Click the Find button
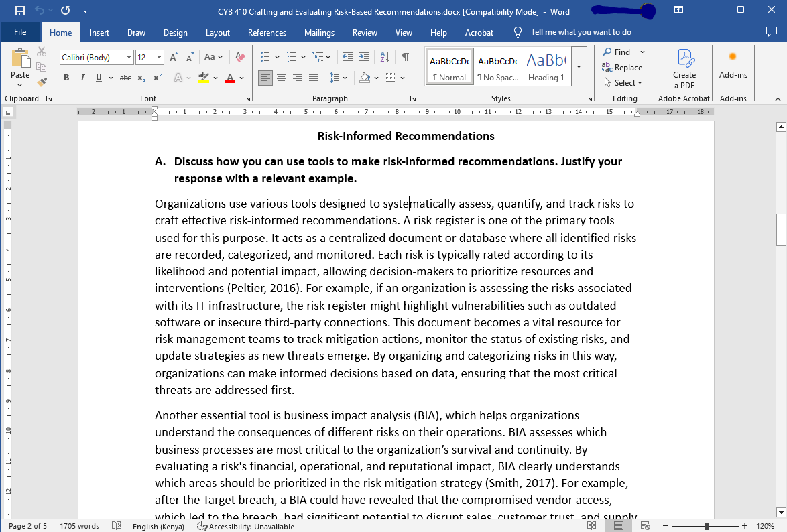The height and width of the screenshot is (532, 787). tap(616, 52)
